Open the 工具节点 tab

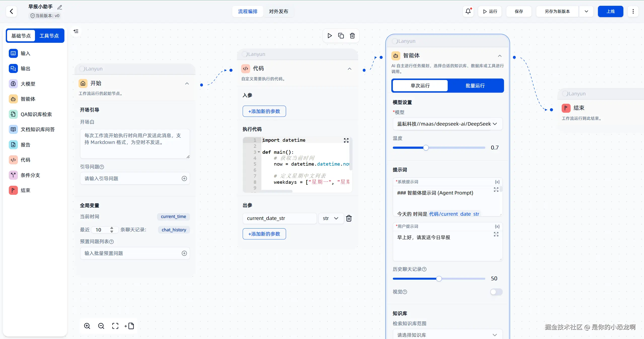pyautogui.click(x=49, y=36)
